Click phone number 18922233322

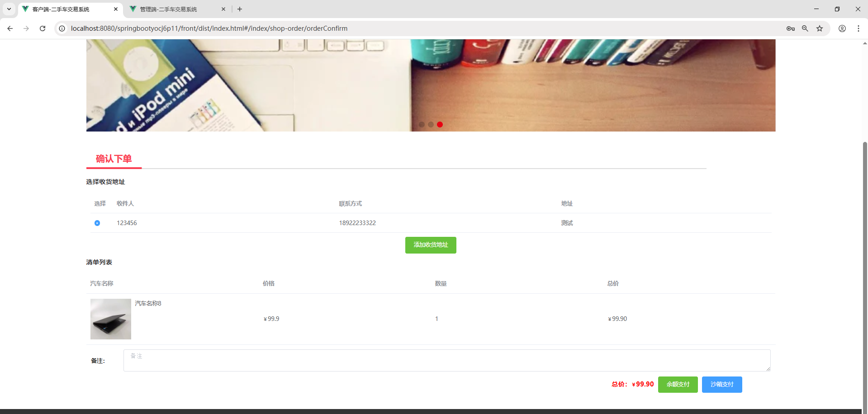[357, 223]
